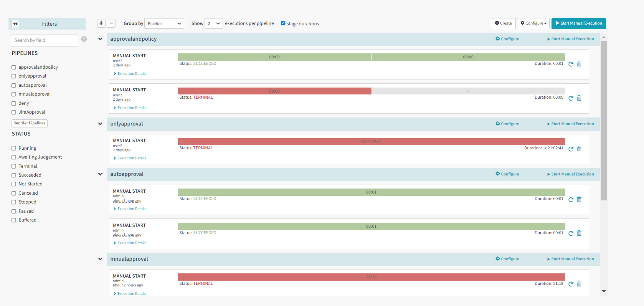
Task: Click the plus icon to expand all pipelines
Action: pyautogui.click(x=101, y=23)
